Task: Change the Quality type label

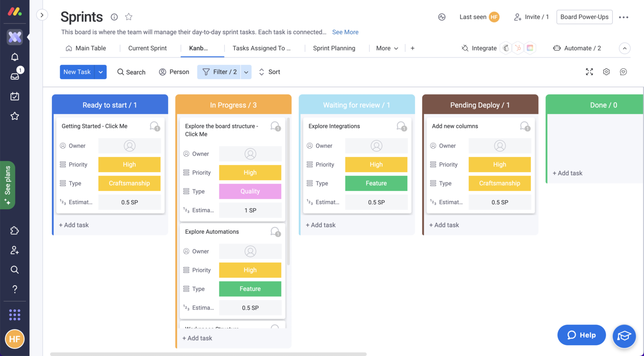Action: [250, 191]
